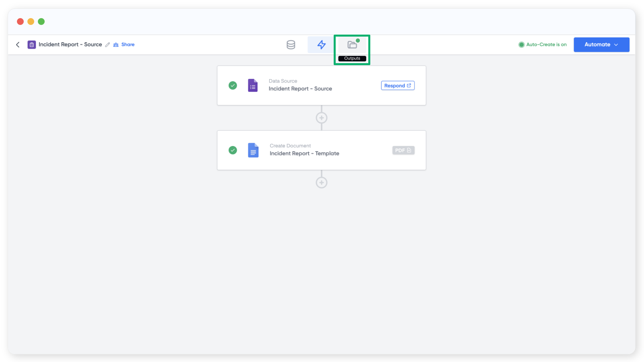
Task: Switch to the lightning bolt Workflow tab
Action: [321, 45]
